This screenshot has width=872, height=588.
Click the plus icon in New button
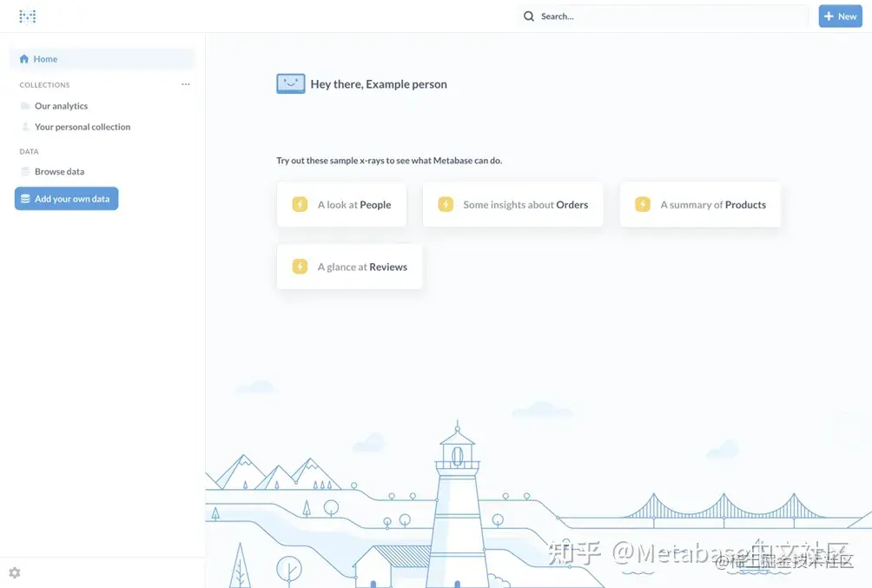829,17
